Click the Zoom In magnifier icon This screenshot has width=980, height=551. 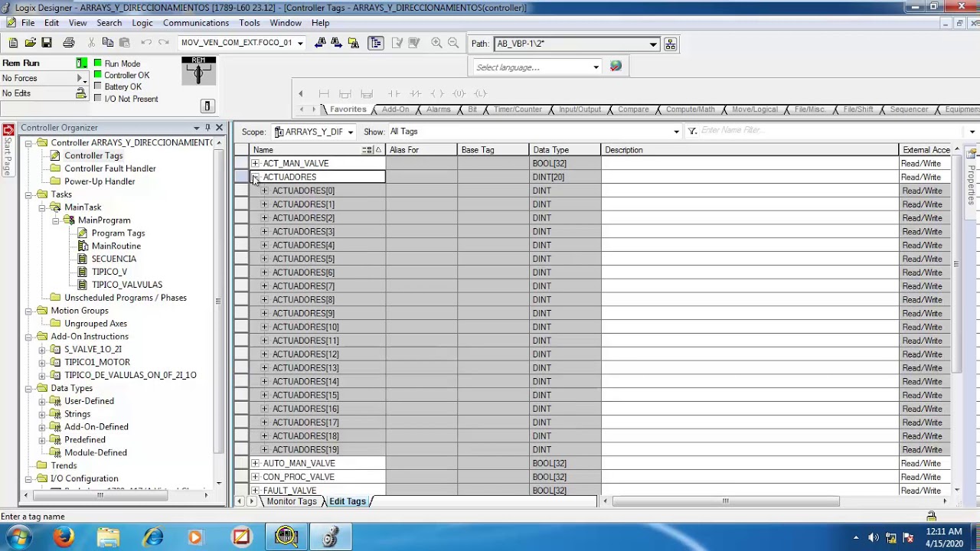436,43
